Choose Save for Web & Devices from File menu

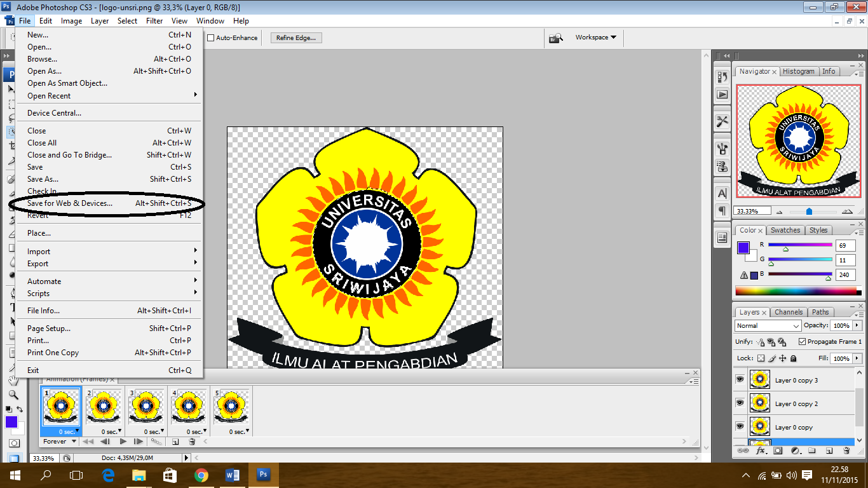click(70, 202)
